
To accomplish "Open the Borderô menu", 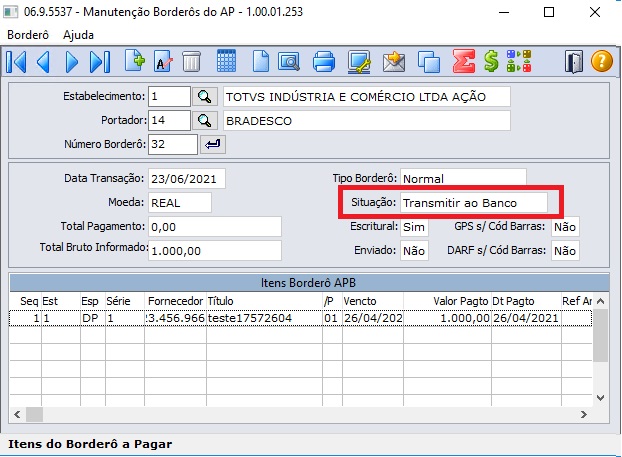I will (28, 35).
